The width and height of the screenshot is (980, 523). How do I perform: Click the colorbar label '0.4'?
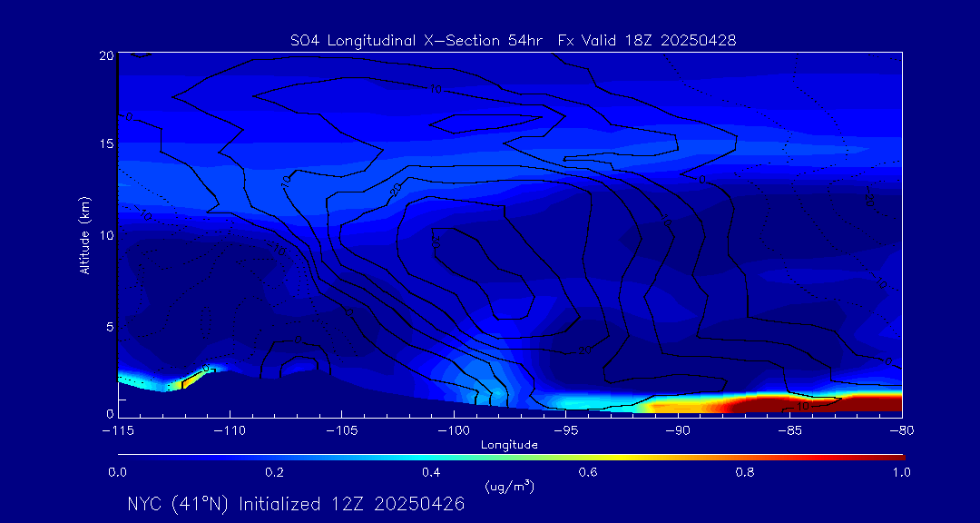coord(432,472)
